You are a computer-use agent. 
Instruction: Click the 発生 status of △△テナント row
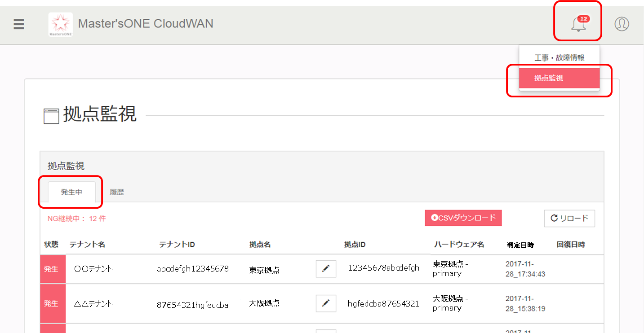tap(53, 303)
